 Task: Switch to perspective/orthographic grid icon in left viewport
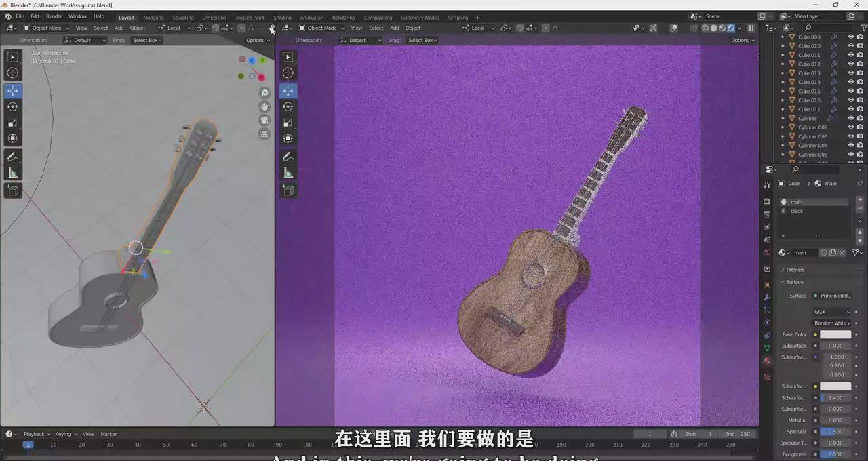coord(264,134)
